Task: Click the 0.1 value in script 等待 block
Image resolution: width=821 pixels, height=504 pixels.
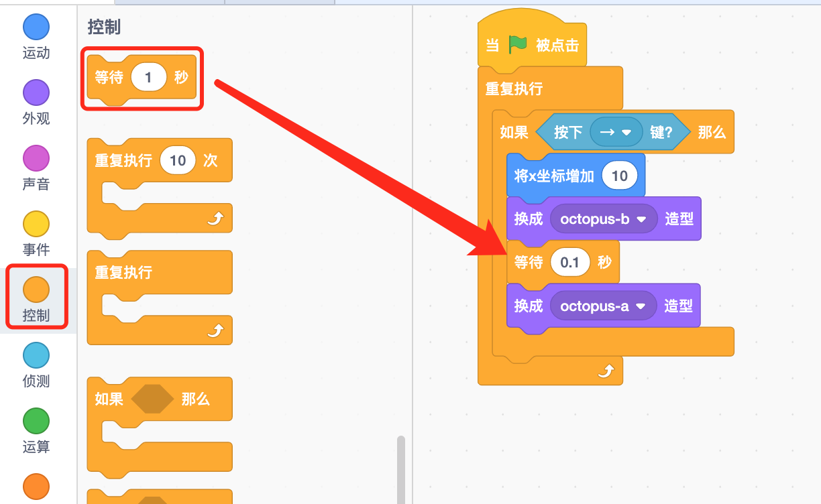Action: [x=569, y=263]
